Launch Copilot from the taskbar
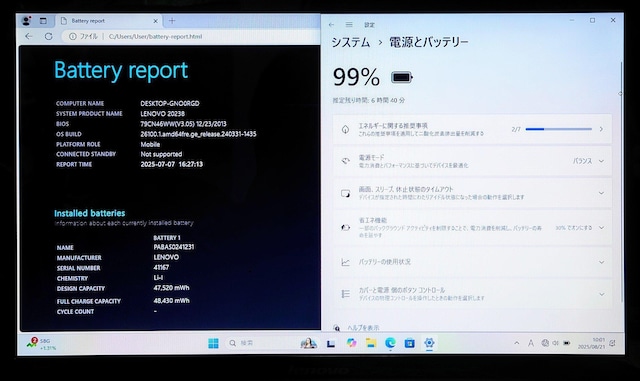The height and width of the screenshot is (381, 640). click(x=351, y=343)
